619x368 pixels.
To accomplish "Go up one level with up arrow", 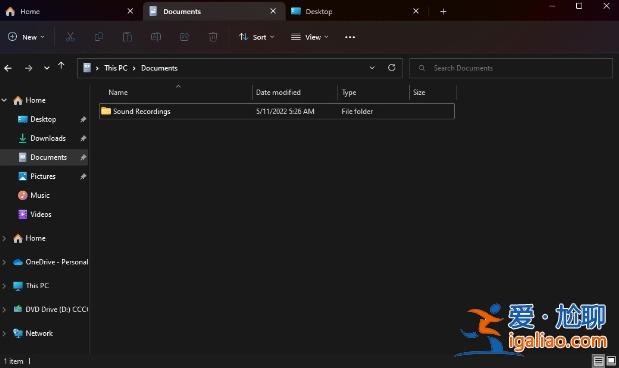I will [x=61, y=66].
